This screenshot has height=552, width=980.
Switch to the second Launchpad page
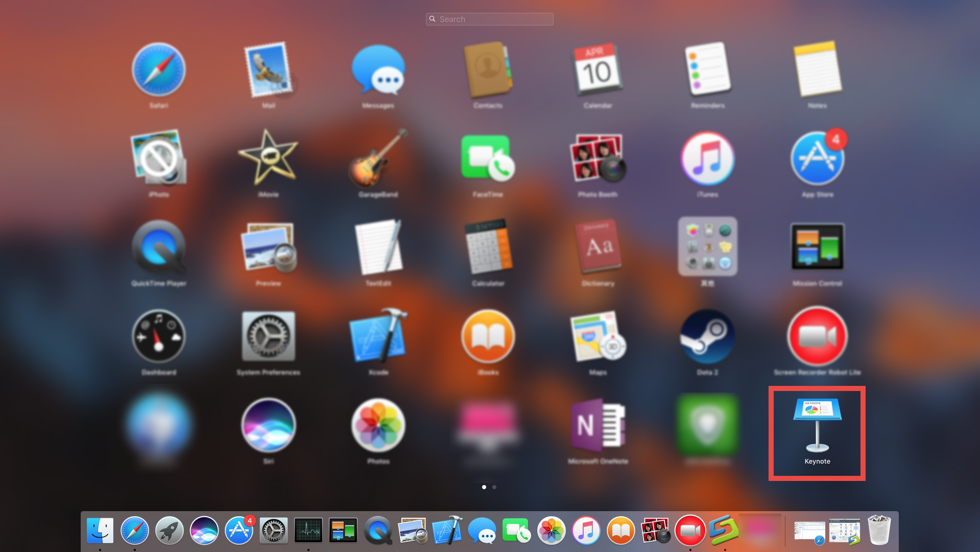pos(494,487)
